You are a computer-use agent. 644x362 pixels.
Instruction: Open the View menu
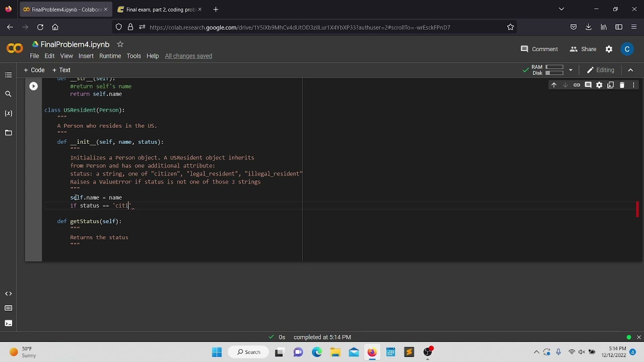pos(66,56)
